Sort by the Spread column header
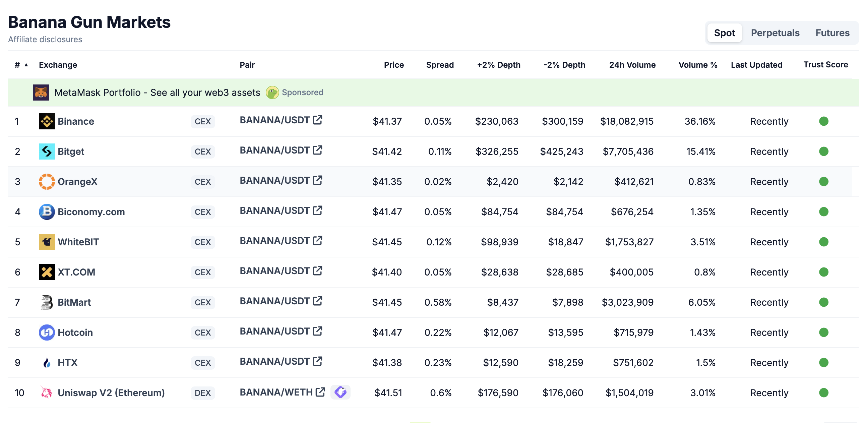This screenshot has width=868, height=423. point(440,65)
